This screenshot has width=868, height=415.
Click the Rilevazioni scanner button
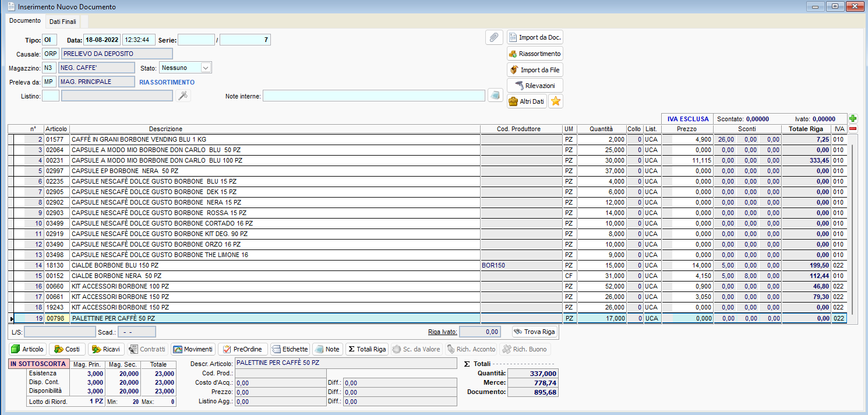pos(535,86)
